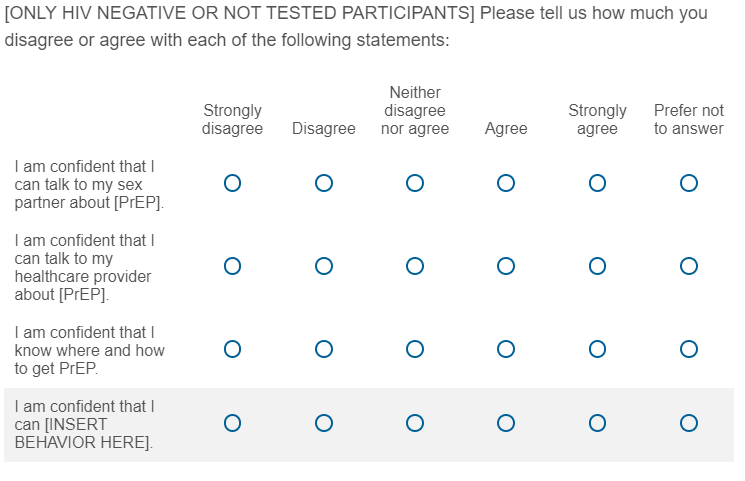Choose Prefer not to answer for sex partner row
Viewport: 745px width, 481px height.
[x=688, y=183]
